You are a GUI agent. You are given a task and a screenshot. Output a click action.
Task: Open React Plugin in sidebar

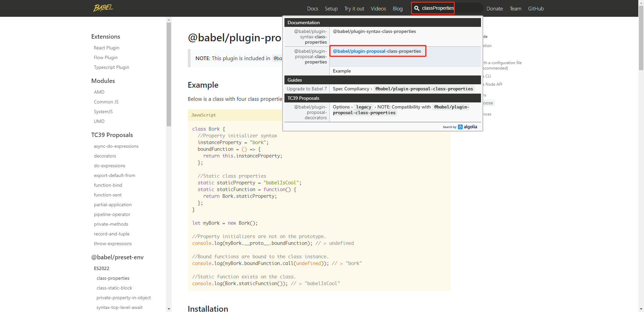point(106,48)
